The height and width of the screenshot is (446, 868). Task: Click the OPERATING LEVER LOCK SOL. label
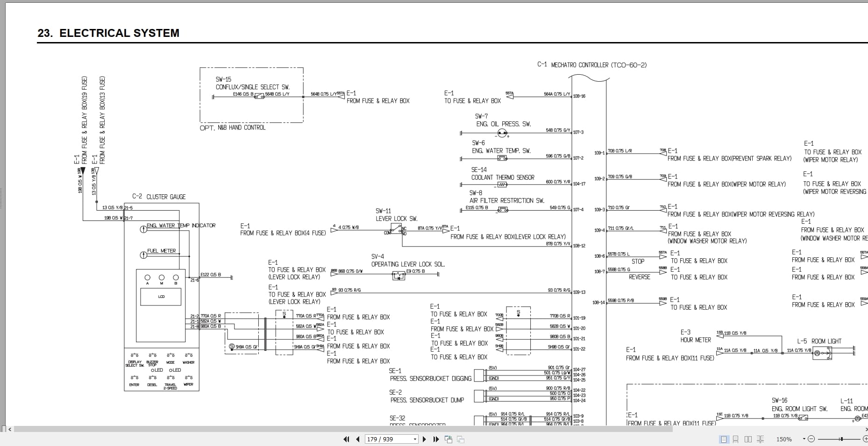(x=408, y=264)
